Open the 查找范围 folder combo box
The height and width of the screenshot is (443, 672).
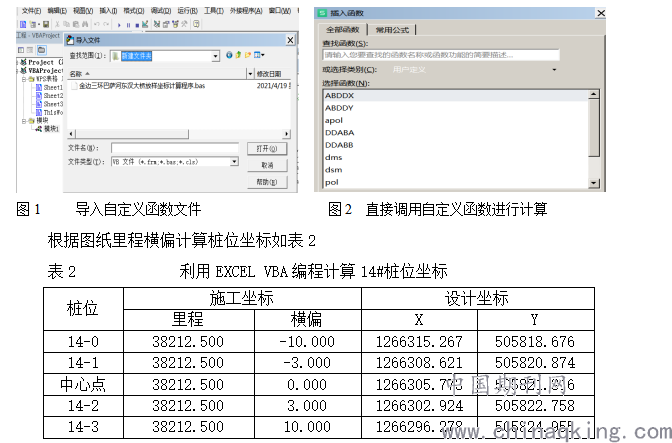pyautogui.click(x=165, y=56)
